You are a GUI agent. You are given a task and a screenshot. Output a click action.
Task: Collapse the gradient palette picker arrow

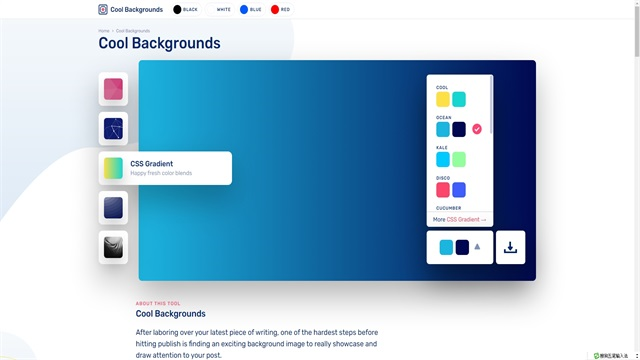click(x=477, y=247)
